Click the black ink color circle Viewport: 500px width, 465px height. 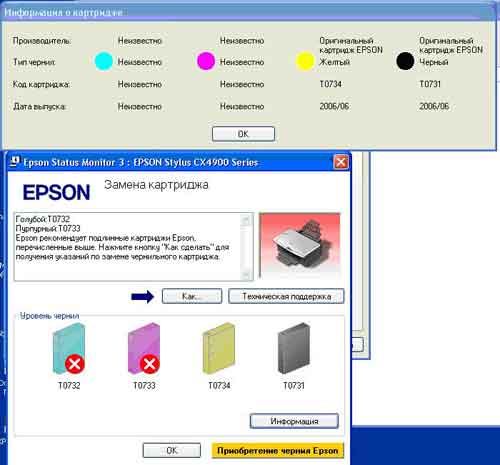(405, 61)
